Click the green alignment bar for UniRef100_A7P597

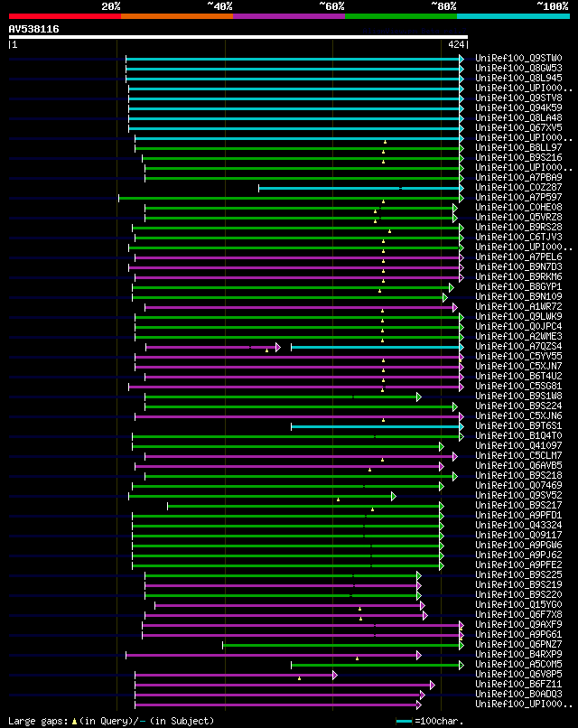(291, 198)
